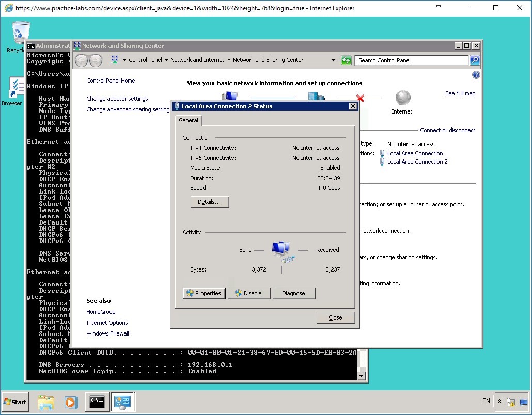Open help via the blue question mark icon
The height and width of the screenshot is (415, 532).
click(x=475, y=75)
